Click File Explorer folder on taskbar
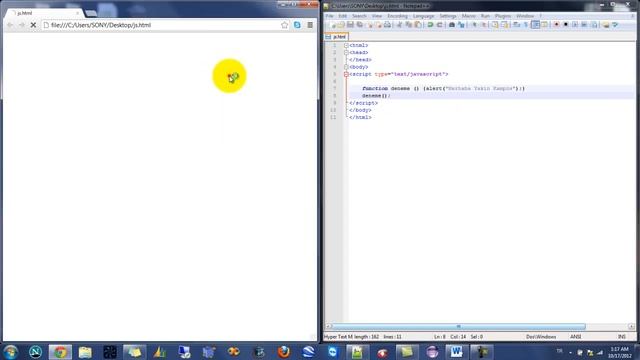Screen dimensions: 640x360 [85, 352]
